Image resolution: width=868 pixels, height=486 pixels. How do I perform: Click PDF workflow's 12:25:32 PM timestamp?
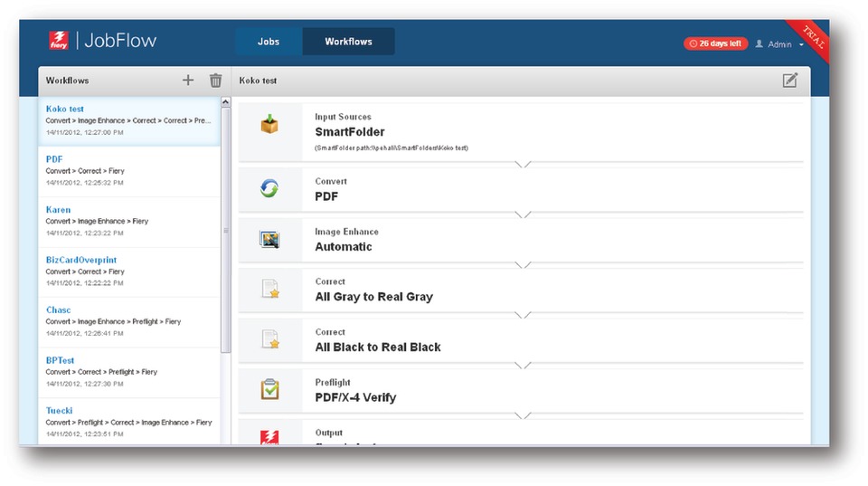(x=85, y=182)
